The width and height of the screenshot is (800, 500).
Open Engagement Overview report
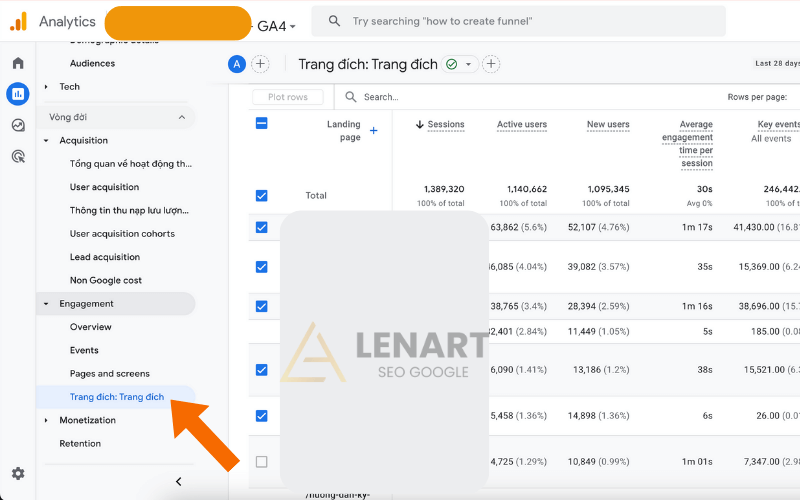pyautogui.click(x=90, y=327)
